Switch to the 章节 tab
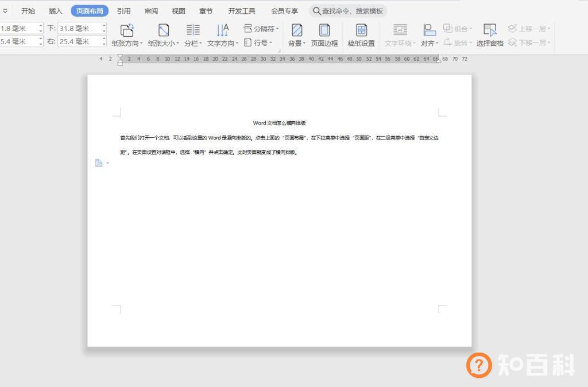Screen dimensions: 588x387 coord(206,11)
